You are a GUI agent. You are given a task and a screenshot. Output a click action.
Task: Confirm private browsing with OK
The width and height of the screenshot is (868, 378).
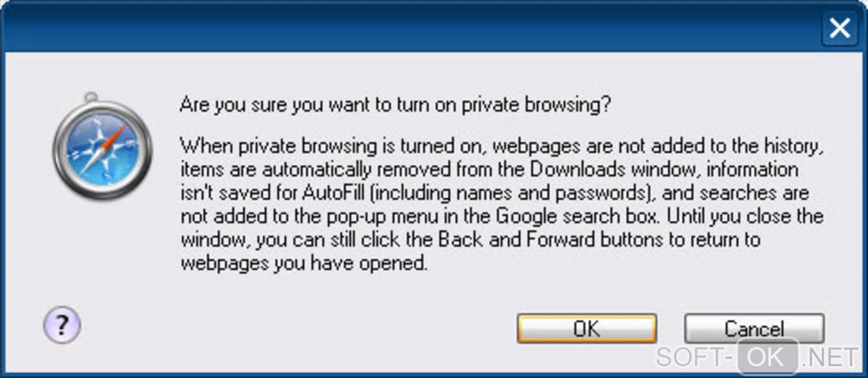[x=587, y=329]
